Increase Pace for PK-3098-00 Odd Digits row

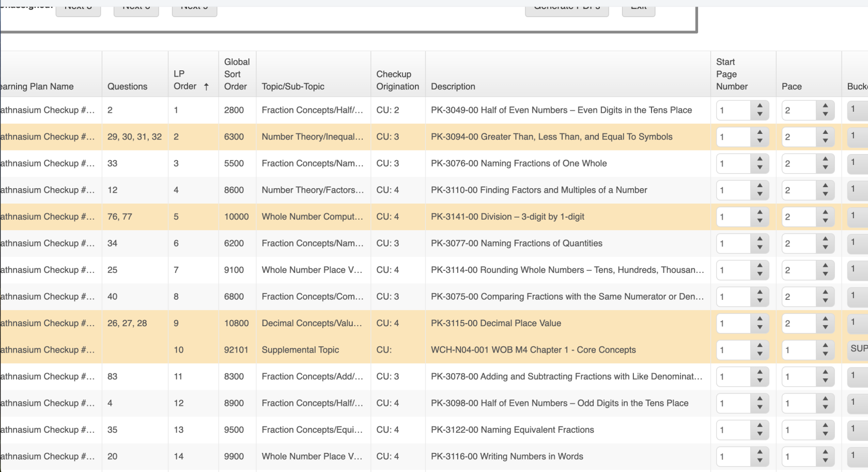(x=825, y=399)
